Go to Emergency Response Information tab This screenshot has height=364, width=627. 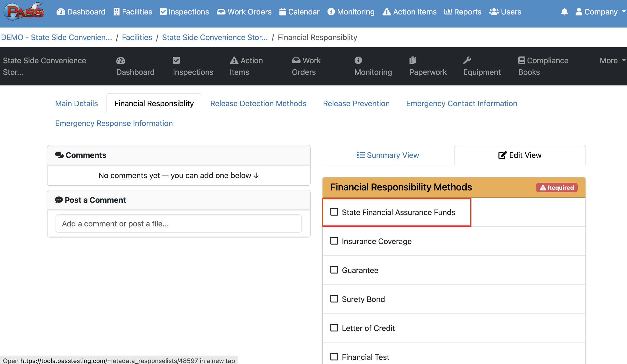pos(114,123)
